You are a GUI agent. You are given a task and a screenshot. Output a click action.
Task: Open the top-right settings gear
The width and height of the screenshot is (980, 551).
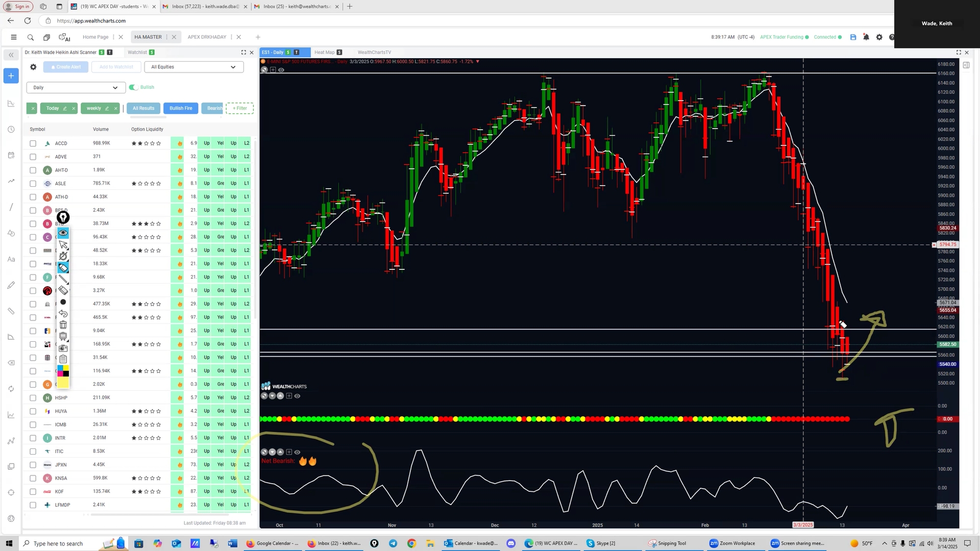[879, 37]
